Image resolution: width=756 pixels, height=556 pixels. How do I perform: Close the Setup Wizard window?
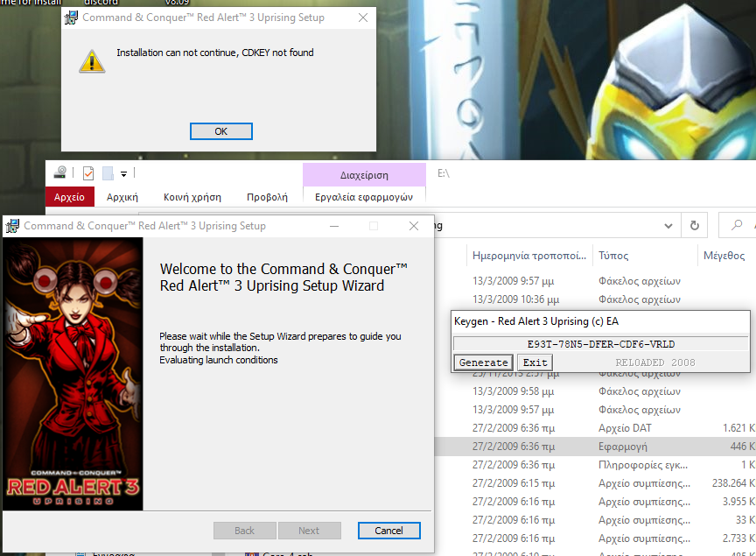(x=414, y=226)
